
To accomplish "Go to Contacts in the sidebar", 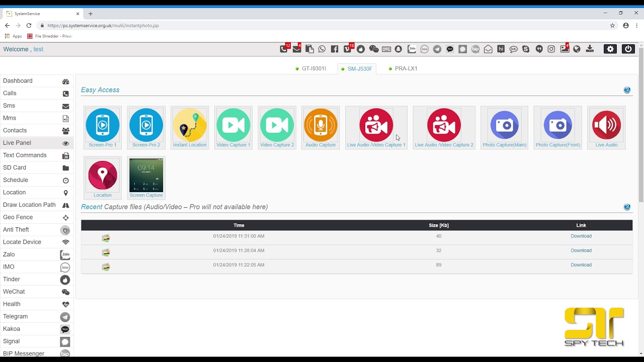I will tap(36, 130).
